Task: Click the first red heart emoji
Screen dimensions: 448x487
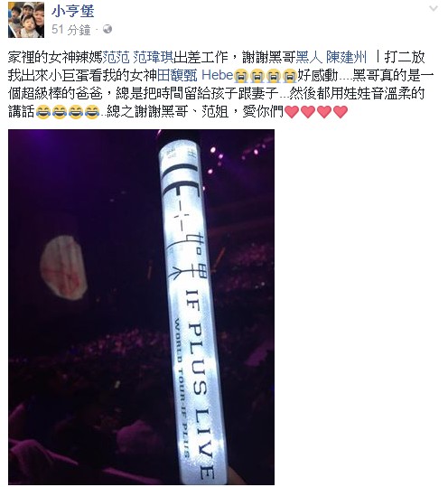Action: pyautogui.click(x=292, y=112)
